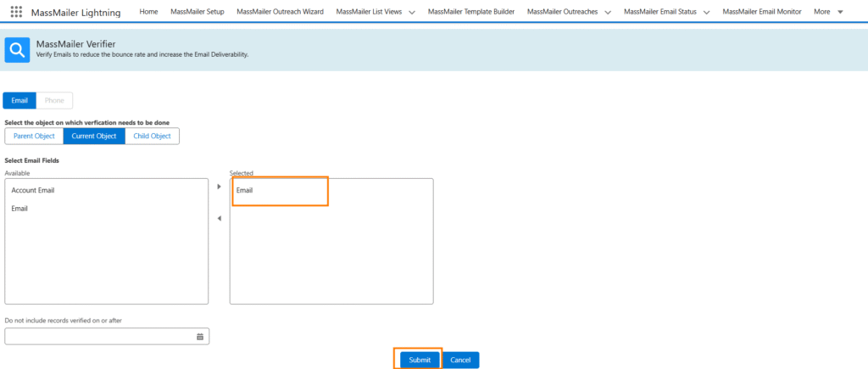
Task: Click the verified-on-or-after date field
Action: click(100, 337)
